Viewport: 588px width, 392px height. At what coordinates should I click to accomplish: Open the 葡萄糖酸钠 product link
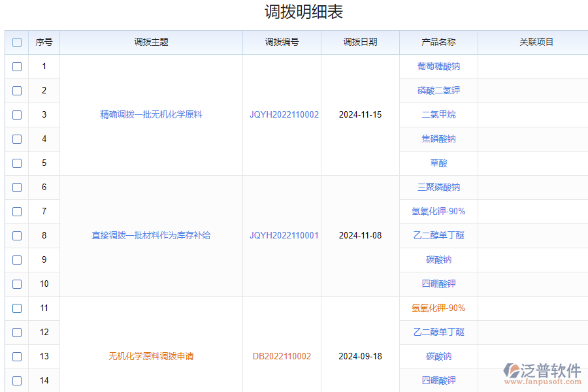pos(438,66)
